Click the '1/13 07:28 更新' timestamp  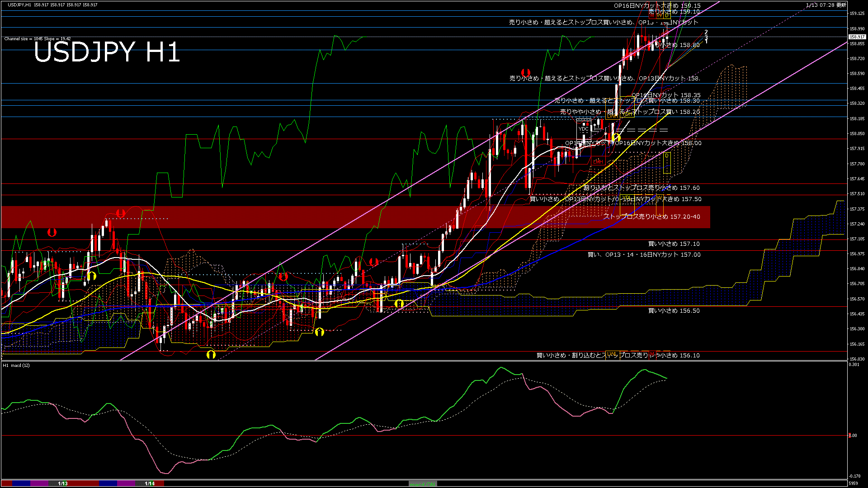[826, 5]
